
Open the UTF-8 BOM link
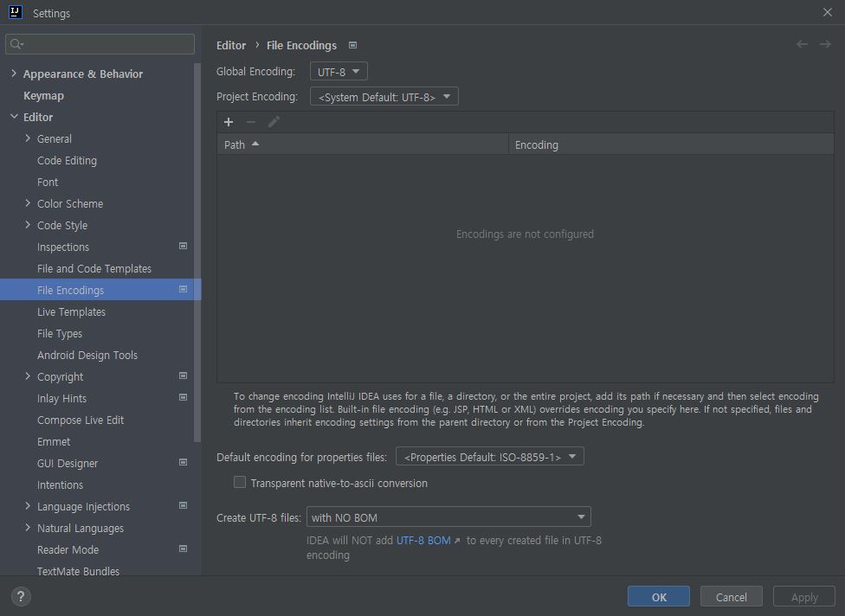pos(423,540)
